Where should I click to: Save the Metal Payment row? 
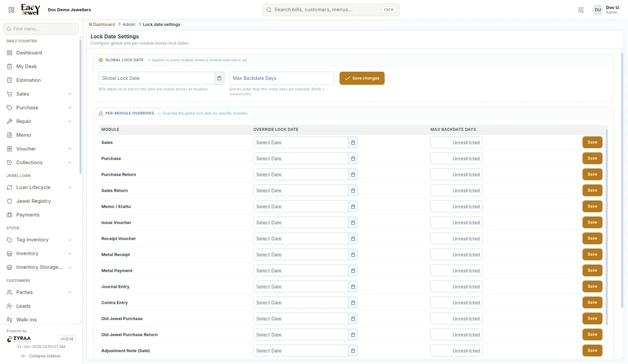tap(592, 271)
